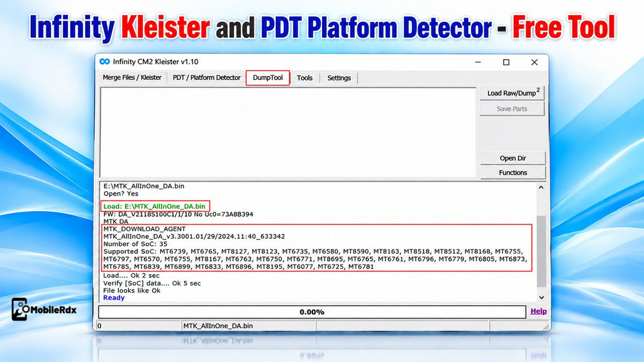Switch to PDT / Platform Detector tab

(206, 77)
